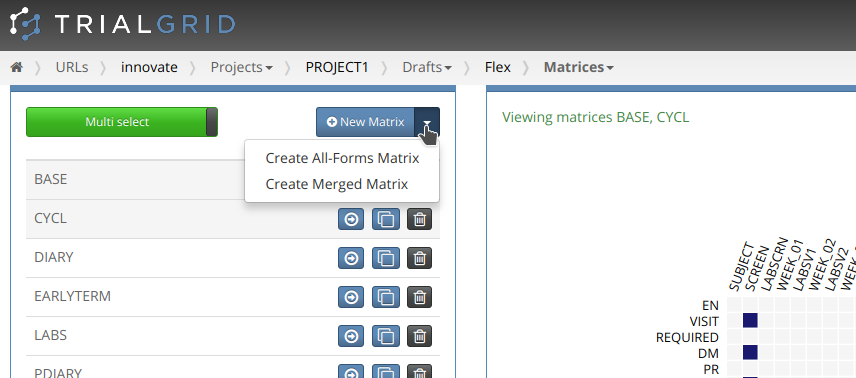This screenshot has width=856, height=378.
Task: Click the VISIT form SCREEN cell
Action: tap(750, 321)
